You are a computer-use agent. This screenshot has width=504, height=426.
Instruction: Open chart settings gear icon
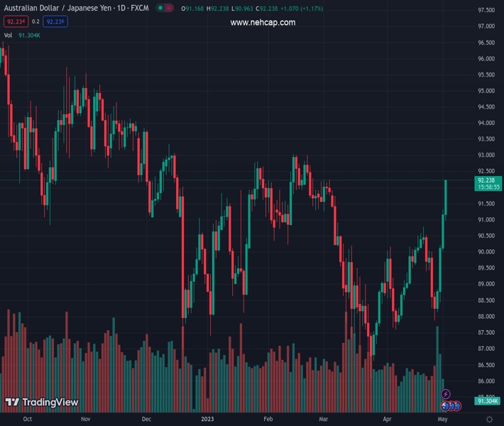click(489, 419)
